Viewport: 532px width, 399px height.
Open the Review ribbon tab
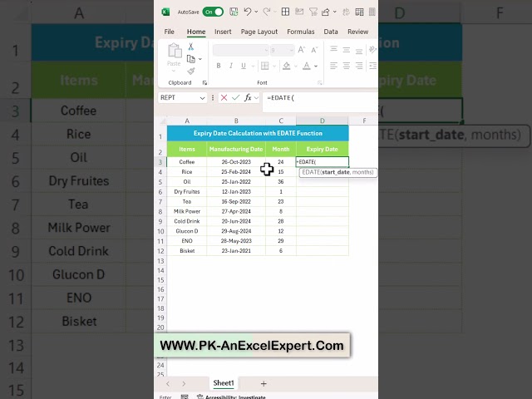[357, 32]
